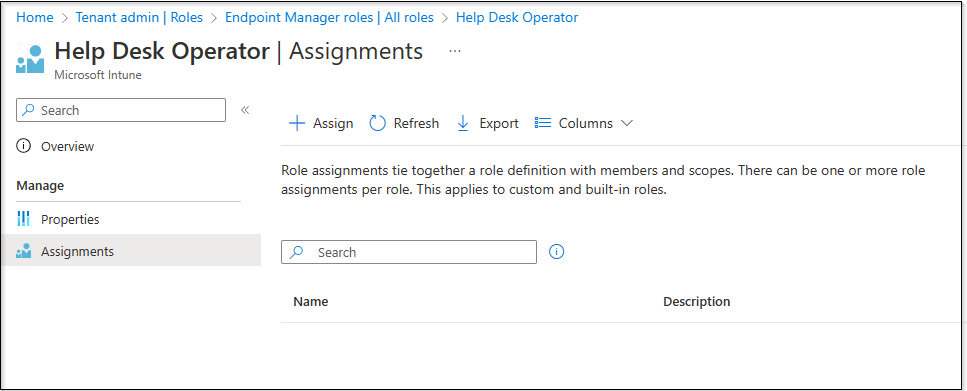
Task: Go to Home breadcrumb link
Action: [x=35, y=17]
